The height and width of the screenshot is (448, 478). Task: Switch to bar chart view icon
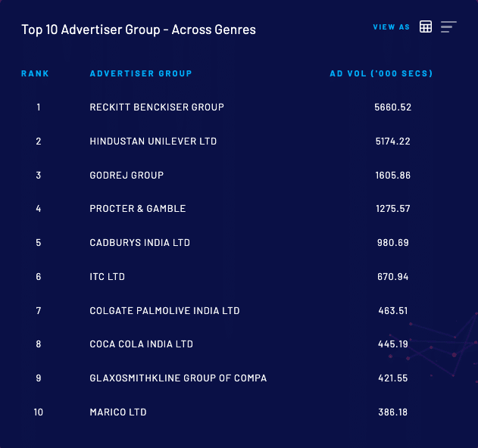pyautogui.click(x=448, y=26)
